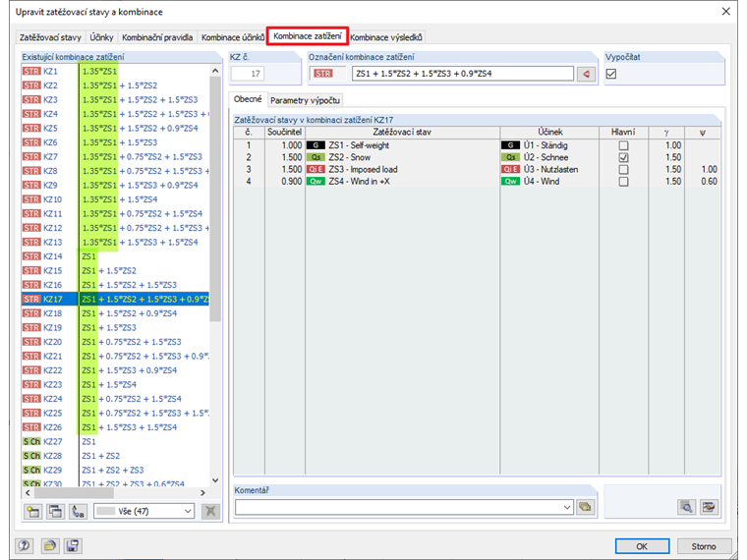Click the STR badge in description field
Viewport: 747px width, 560px height.
pyautogui.click(x=323, y=74)
